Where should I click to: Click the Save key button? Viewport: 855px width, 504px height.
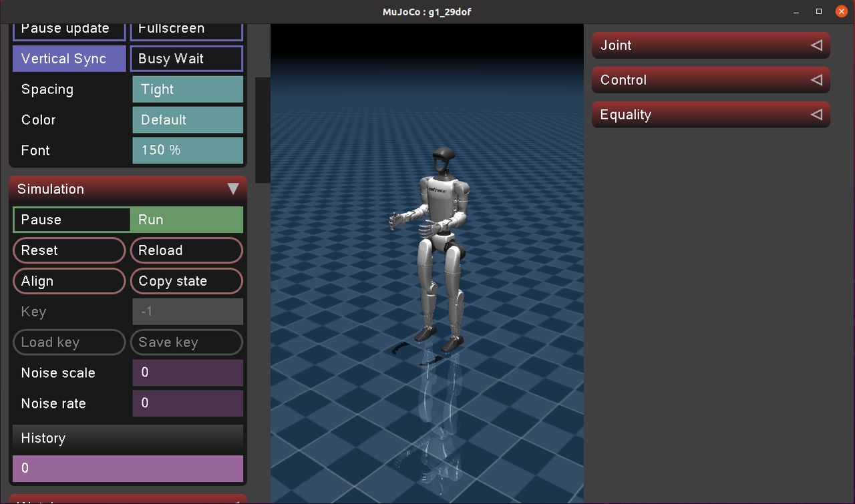coord(186,342)
